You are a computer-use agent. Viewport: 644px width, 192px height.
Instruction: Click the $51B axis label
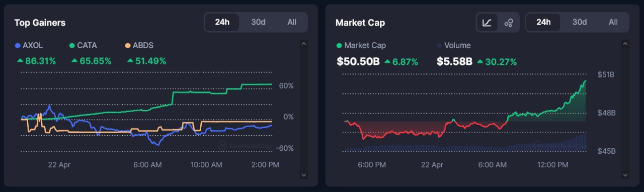point(606,74)
